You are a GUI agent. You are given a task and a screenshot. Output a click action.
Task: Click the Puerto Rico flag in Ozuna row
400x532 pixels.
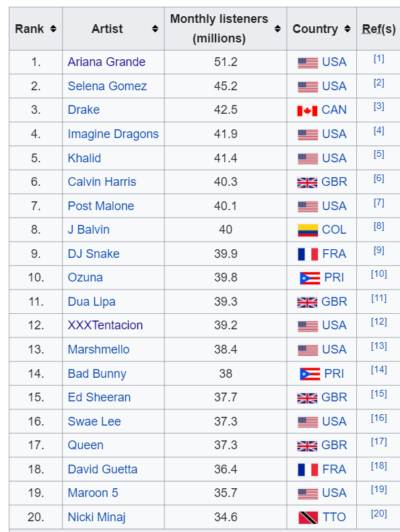310,278
